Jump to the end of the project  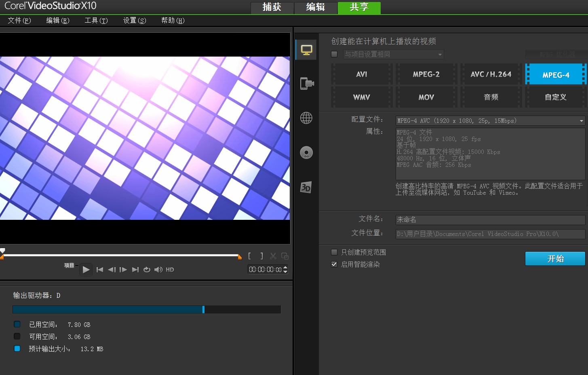(135, 270)
